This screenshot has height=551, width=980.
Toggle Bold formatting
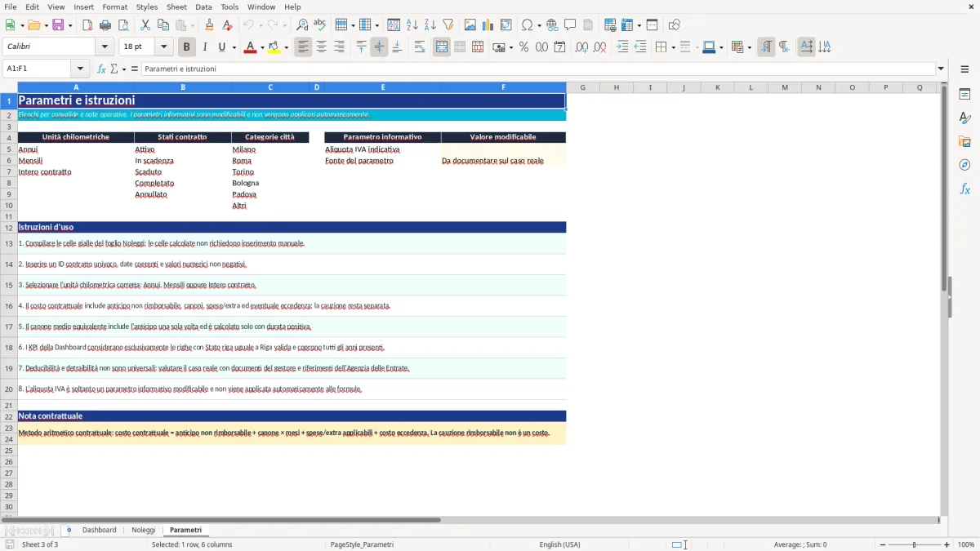(x=187, y=47)
